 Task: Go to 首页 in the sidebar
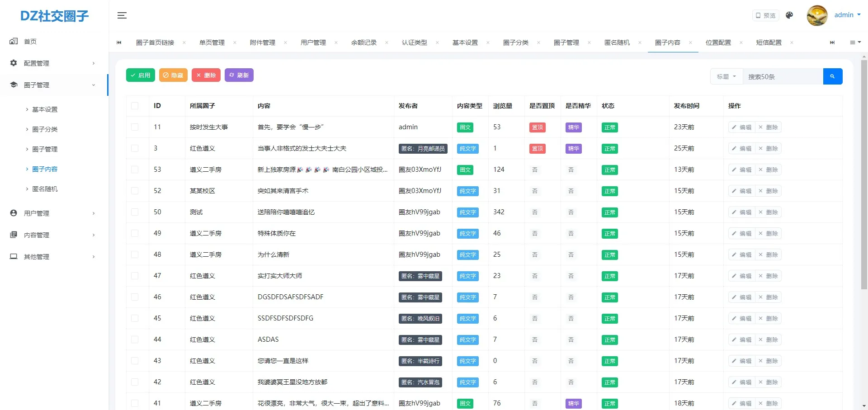coord(30,41)
